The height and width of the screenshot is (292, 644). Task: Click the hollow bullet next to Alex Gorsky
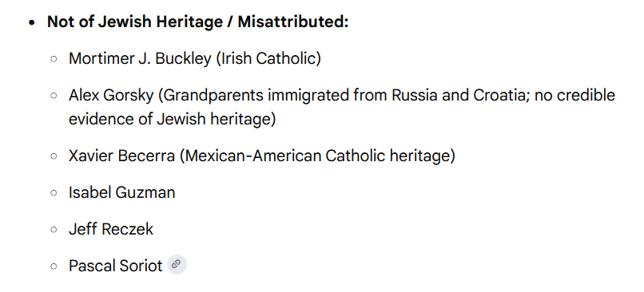(x=54, y=96)
